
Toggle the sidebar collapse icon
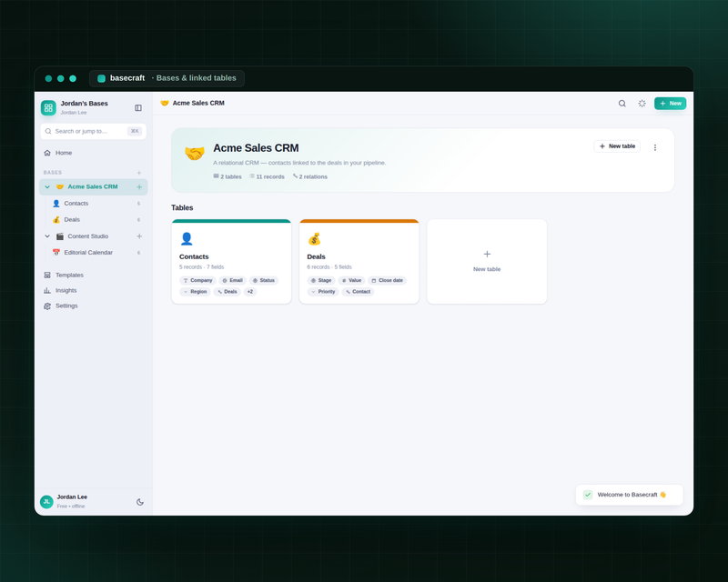click(x=138, y=107)
